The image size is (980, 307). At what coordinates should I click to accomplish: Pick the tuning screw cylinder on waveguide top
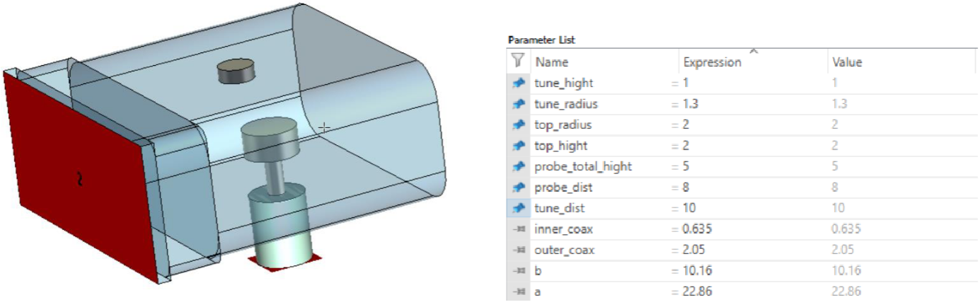(x=236, y=71)
